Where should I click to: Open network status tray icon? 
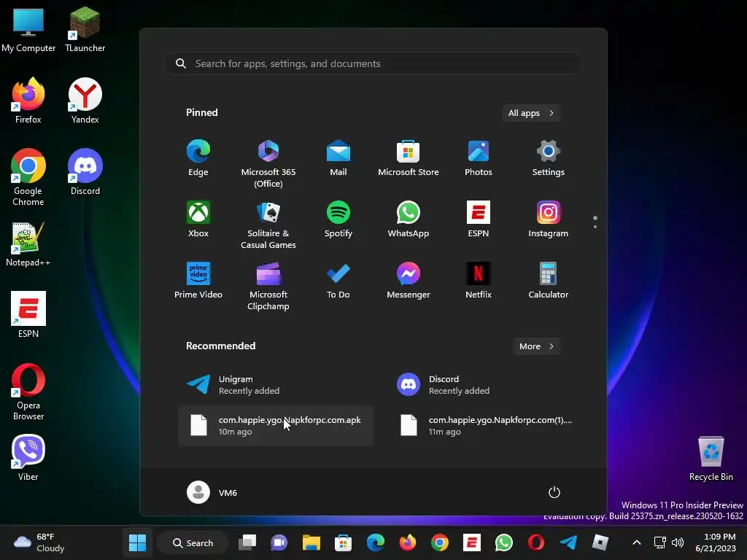pyautogui.click(x=659, y=542)
